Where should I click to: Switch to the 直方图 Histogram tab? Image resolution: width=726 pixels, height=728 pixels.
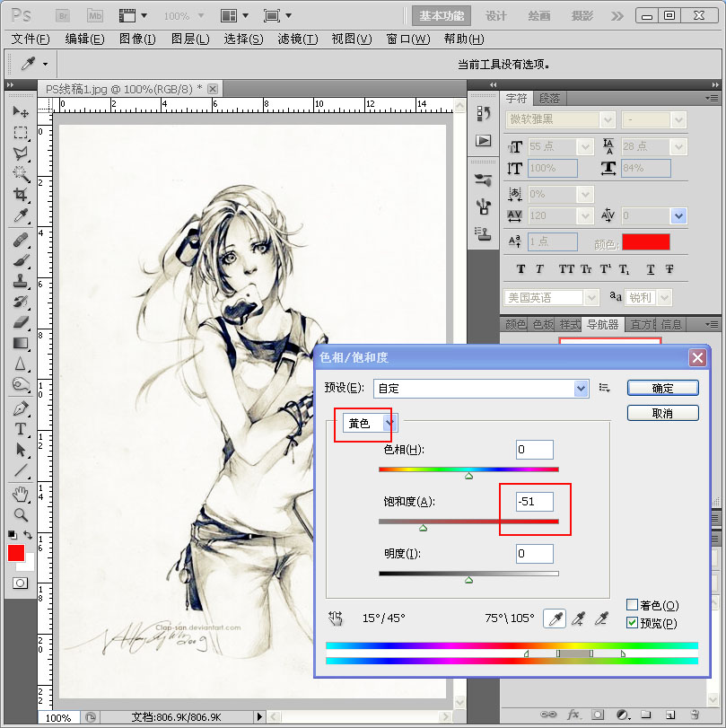[643, 324]
